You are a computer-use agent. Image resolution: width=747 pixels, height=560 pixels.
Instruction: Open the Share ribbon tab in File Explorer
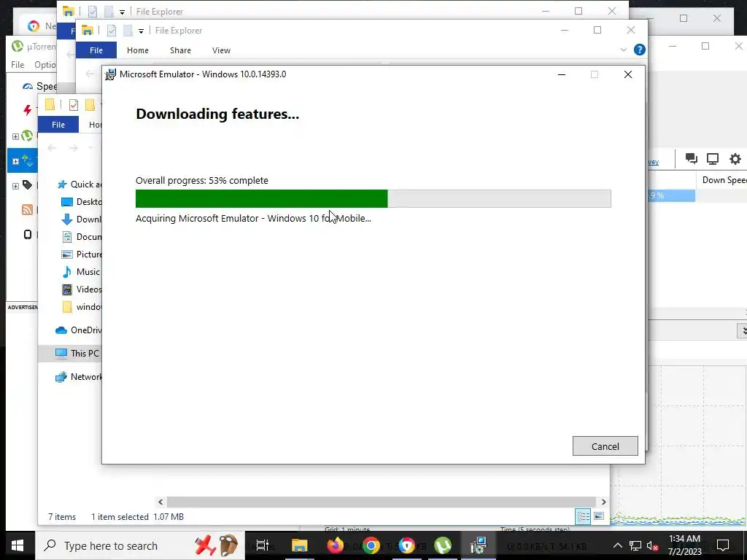click(181, 50)
